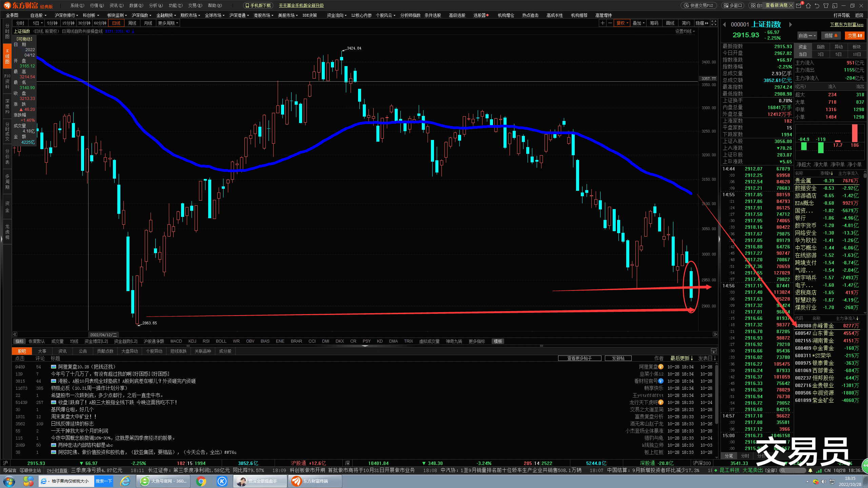Screen dimensions: 868x488
Task: Open the 系统 menu
Action: pos(77,5)
